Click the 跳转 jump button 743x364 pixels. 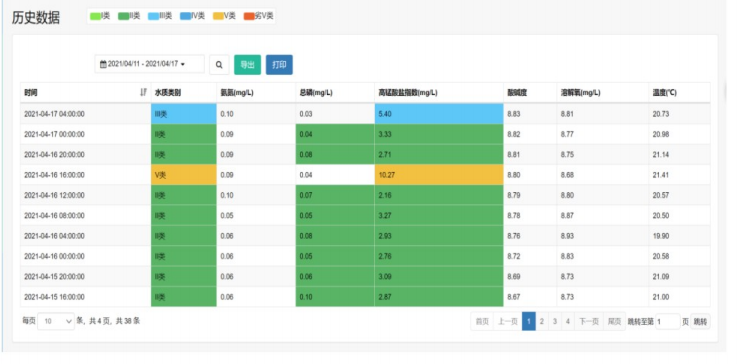click(x=700, y=321)
